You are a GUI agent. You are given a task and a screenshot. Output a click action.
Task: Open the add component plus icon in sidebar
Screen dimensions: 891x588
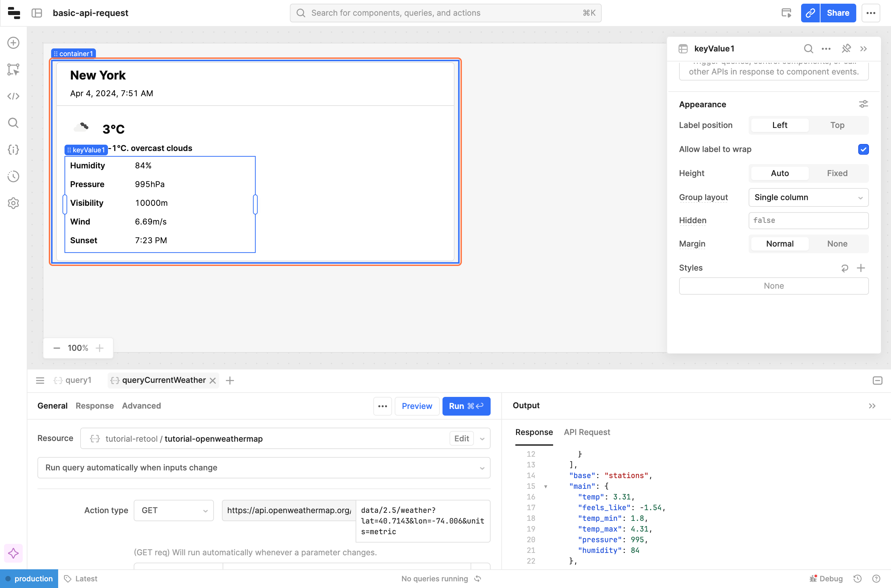(x=13, y=43)
